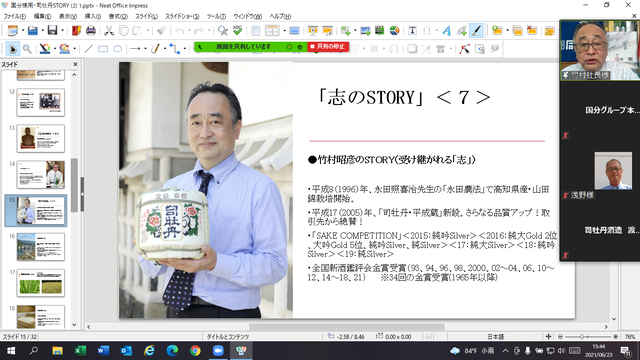Open dropdown arrow beside New Slide icon
The image size is (640, 360).
pyautogui.click(x=507, y=31)
